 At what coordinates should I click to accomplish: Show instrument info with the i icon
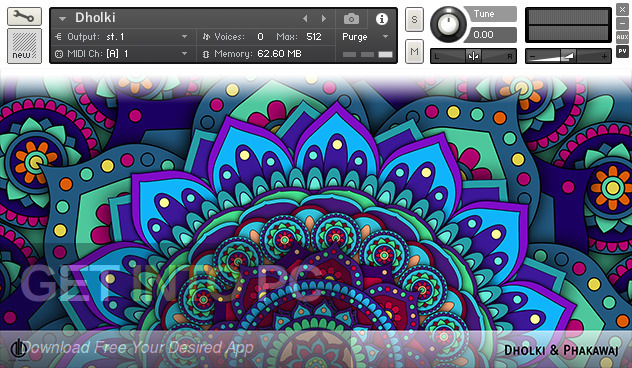click(382, 19)
